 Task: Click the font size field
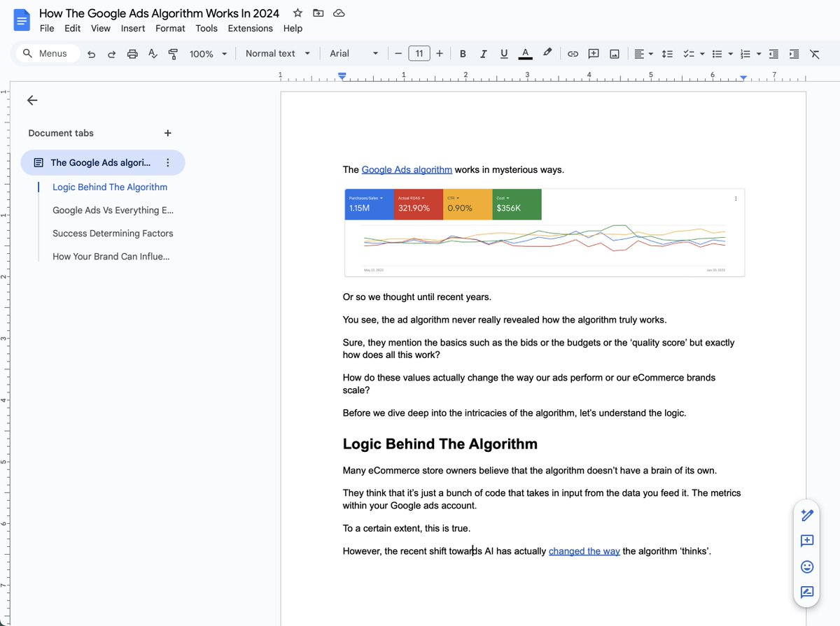click(x=419, y=54)
